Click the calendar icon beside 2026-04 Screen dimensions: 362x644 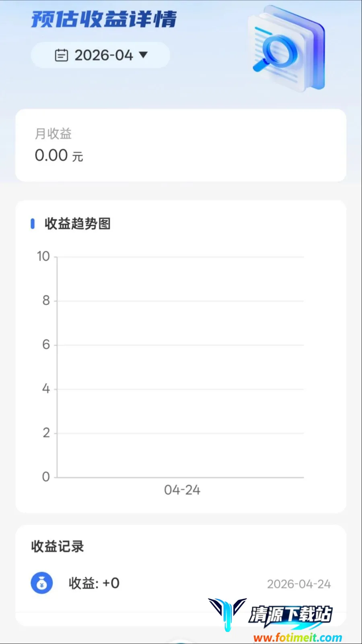(61, 55)
